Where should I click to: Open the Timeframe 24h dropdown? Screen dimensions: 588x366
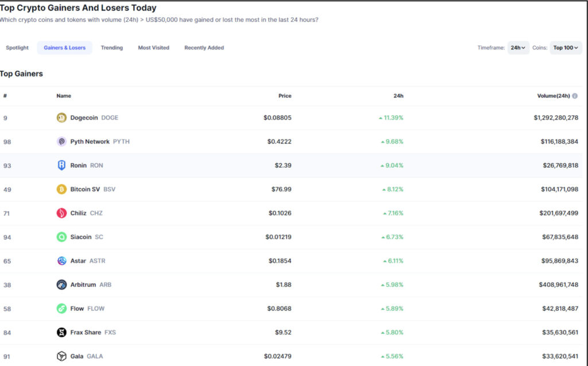tap(518, 48)
